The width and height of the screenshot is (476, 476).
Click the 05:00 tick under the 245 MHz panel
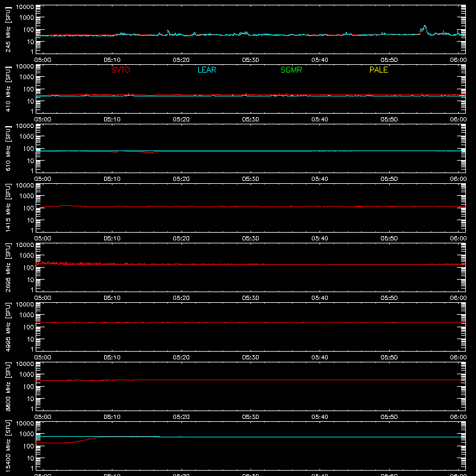pyautogui.click(x=42, y=60)
